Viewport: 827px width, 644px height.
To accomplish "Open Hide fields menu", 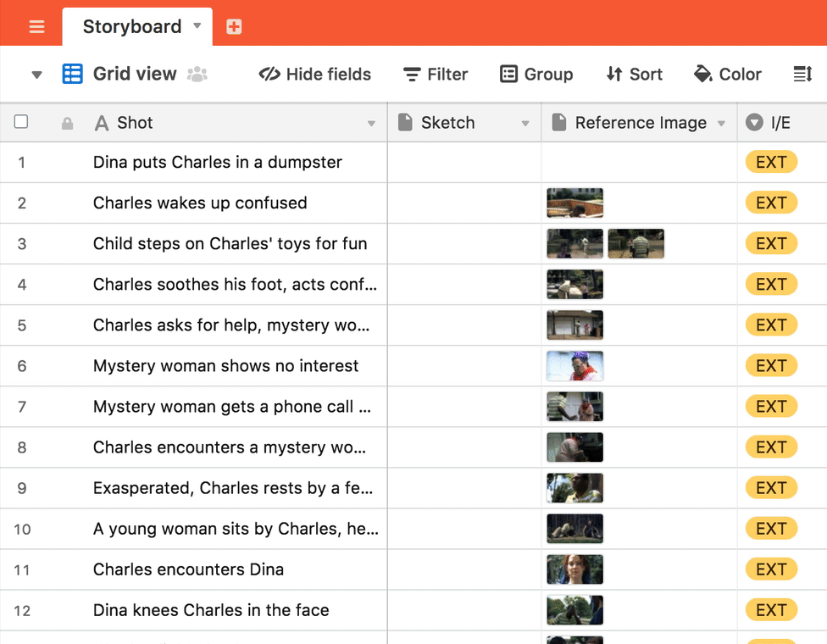I will 315,75.
